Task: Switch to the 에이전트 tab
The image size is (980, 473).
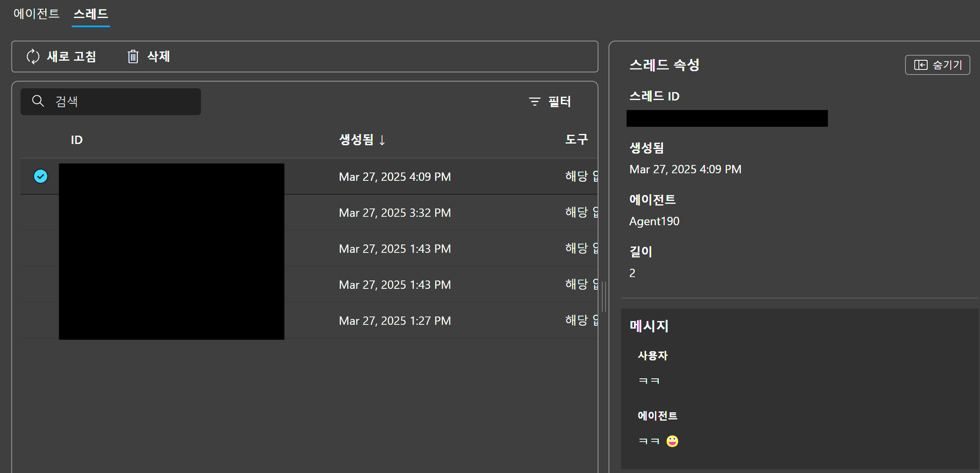Action: (36, 13)
